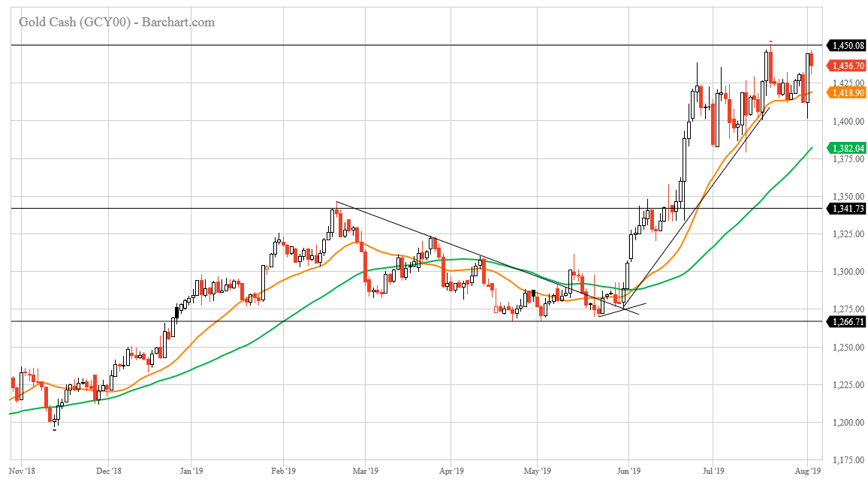The width and height of the screenshot is (868, 488).
Task: Select the Jan '19 date axis label
Action: 191,471
